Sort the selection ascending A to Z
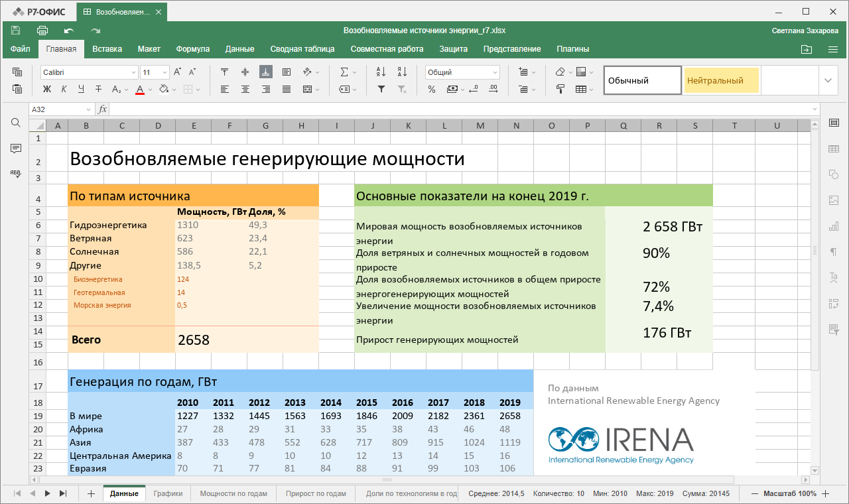The width and height of the screenshot is (849, 504). tap(381, 72)
